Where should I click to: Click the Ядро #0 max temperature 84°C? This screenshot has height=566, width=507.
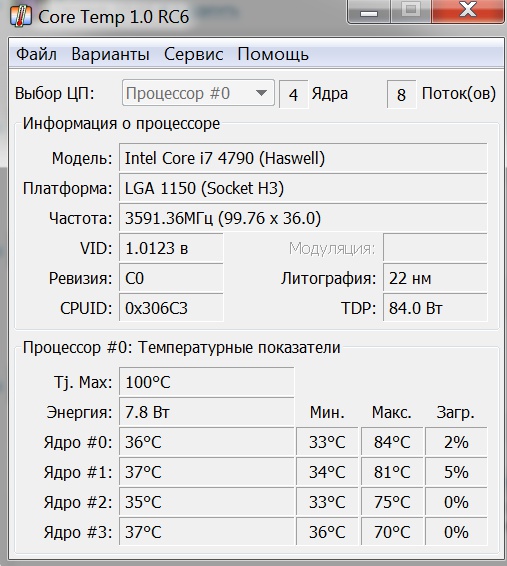(x=392, y=441)
